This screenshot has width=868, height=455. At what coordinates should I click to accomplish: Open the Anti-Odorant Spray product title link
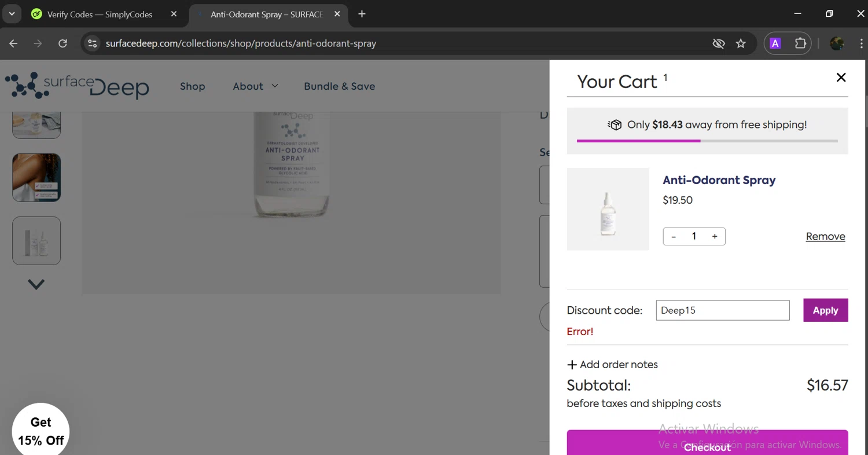click(x=719, y=180)
